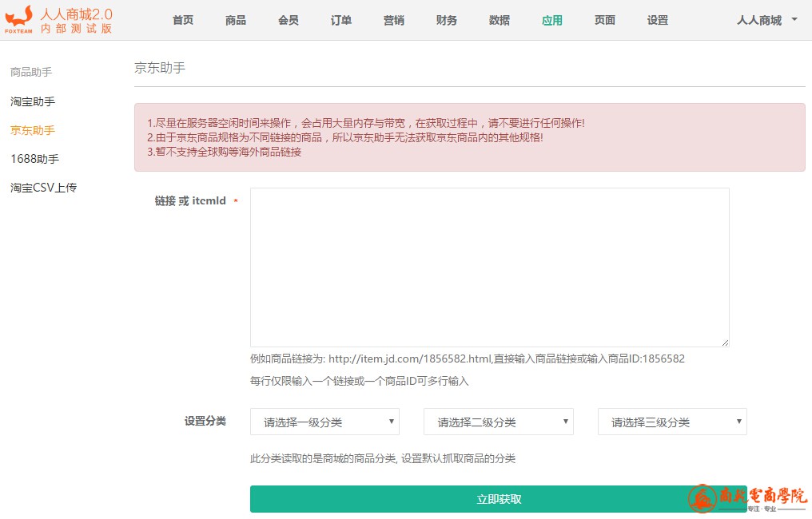Click the 链接 或 itemId label
The width and height of the screenshot is (812, 519).
click(190, 200)
